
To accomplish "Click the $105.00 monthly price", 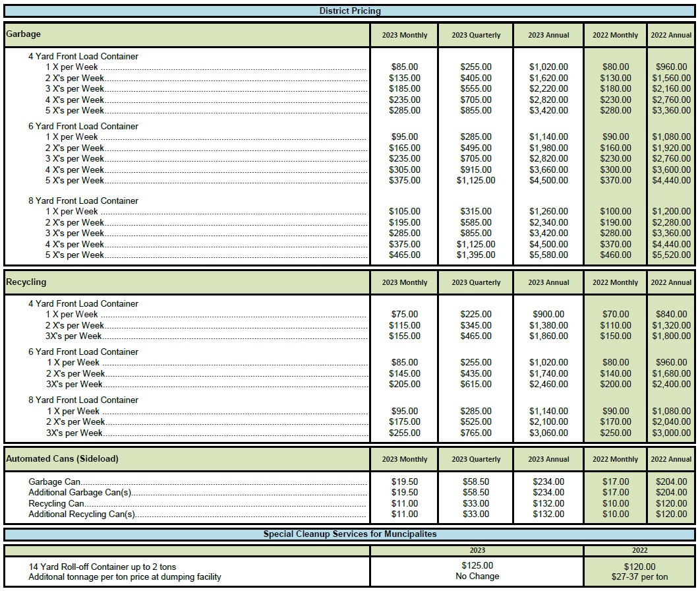I will (405, 211).
